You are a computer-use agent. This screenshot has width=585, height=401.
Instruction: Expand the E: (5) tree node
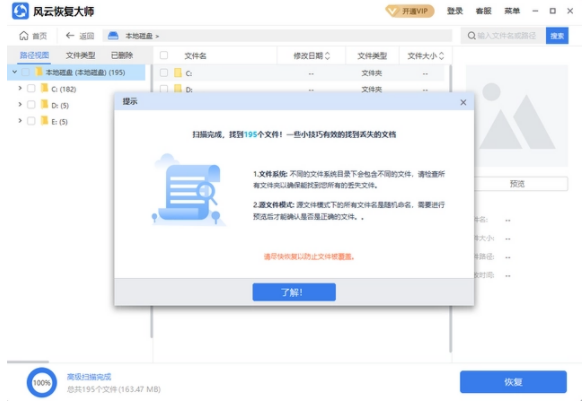pyautogui.click(x=20, y=121)
